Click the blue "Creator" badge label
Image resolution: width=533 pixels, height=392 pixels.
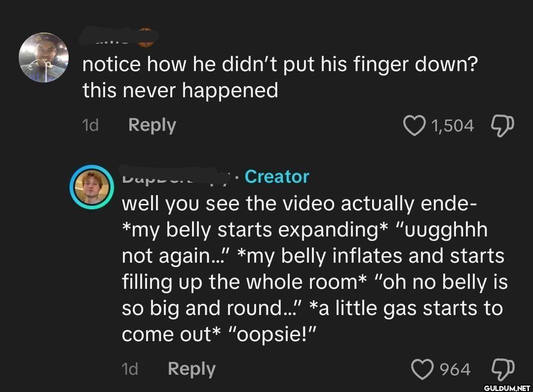point(277,176)
